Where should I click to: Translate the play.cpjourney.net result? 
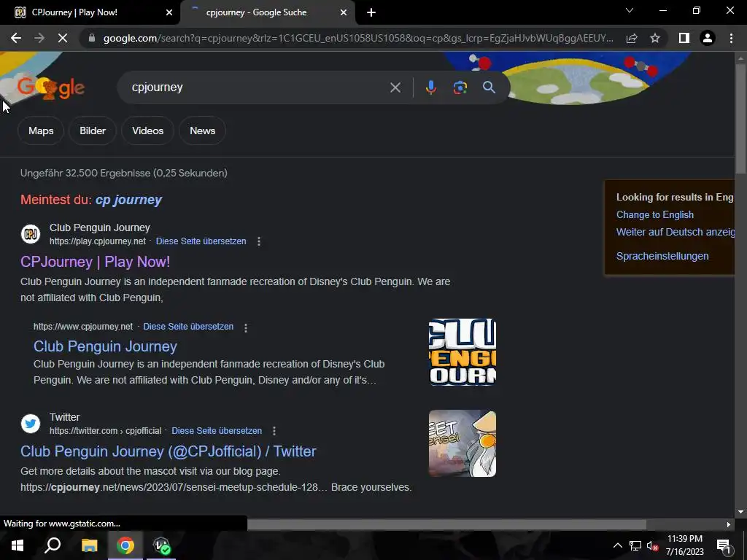201,241
